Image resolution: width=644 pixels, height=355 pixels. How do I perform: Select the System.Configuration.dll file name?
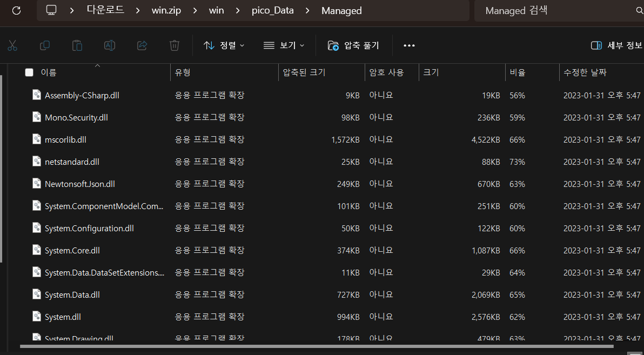pyautogui.click(x=89, y=229)
